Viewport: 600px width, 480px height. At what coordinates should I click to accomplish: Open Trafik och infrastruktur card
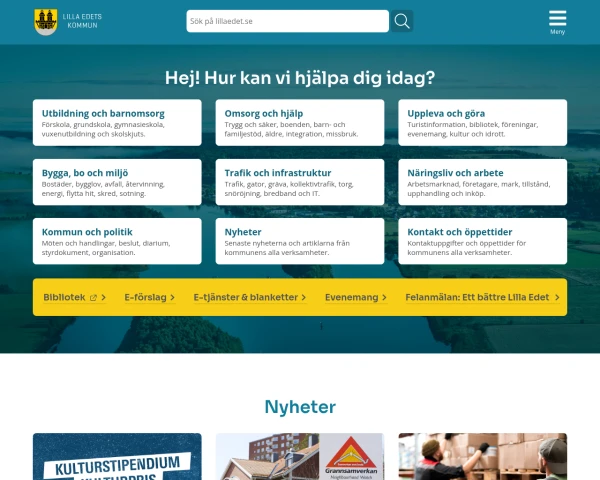pyautogui.click(x=300, y=182)
